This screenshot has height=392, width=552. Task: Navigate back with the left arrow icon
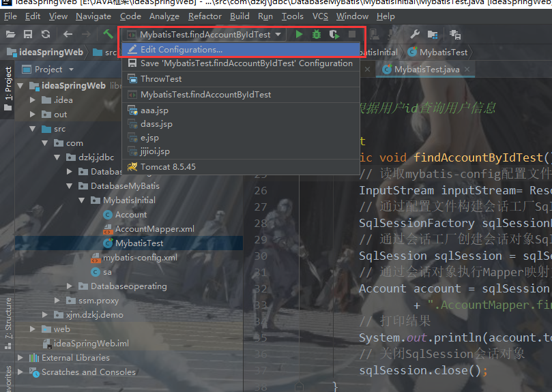(68, 35)
